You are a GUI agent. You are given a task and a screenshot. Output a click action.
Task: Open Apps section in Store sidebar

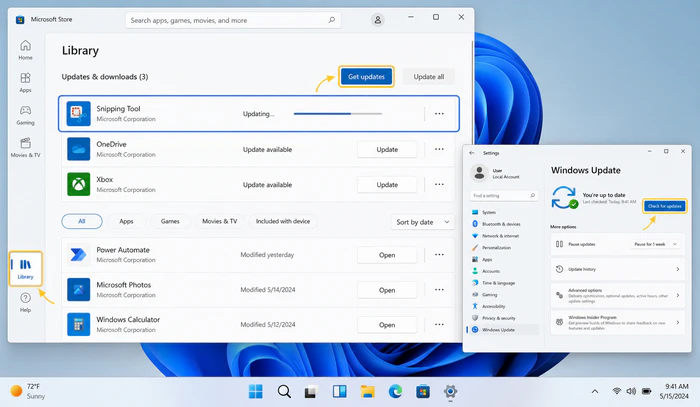25,82
